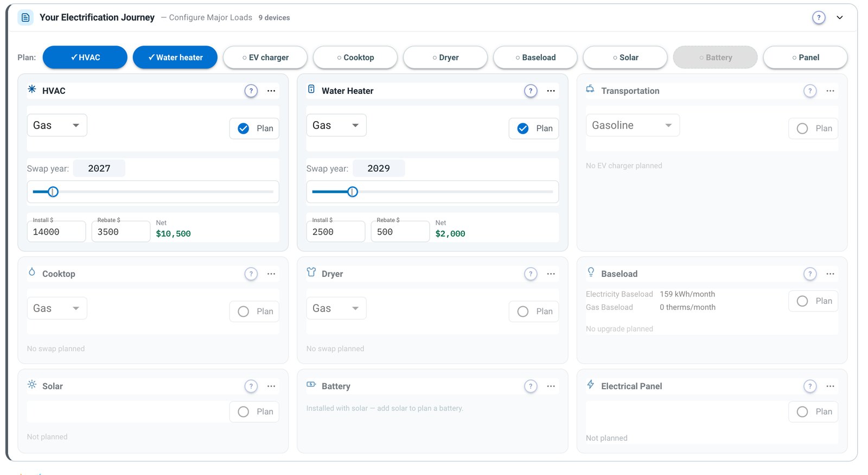The image size is (868, 475).
Task: Open the Water Heater Gas dropdown
Action: tap(336, 125)
